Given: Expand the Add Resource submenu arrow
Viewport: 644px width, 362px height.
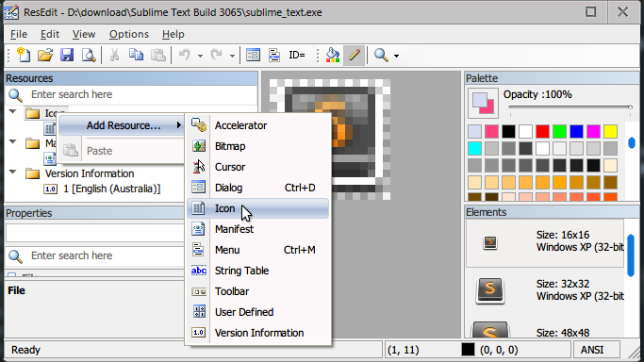Looking at the screenshot, I should pyautogui.click(x=179, y=124).
